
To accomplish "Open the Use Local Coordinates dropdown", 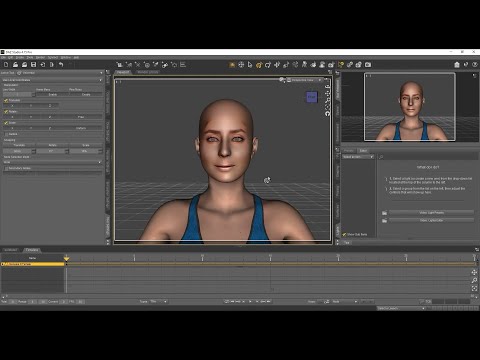I will pyautogui.click(x=52, y=80).
